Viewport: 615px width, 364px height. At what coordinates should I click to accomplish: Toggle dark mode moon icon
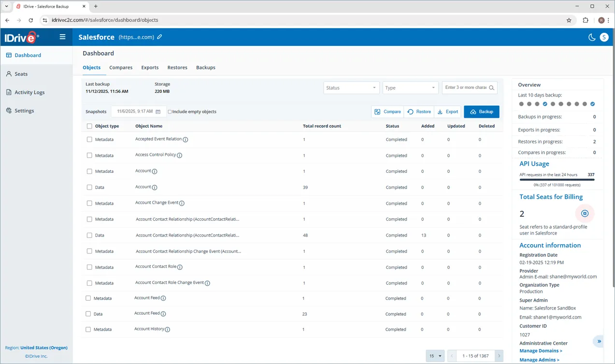(591, 37)
